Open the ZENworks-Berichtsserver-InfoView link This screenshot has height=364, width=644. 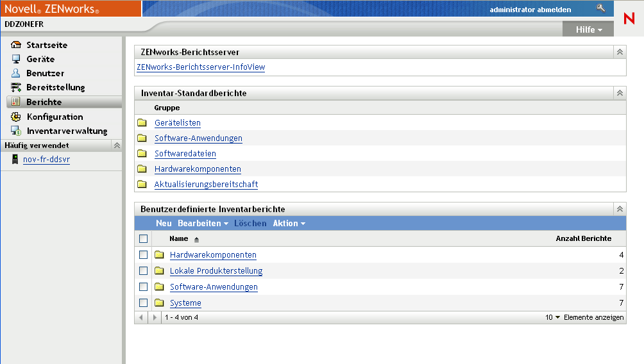click(201, 67)
